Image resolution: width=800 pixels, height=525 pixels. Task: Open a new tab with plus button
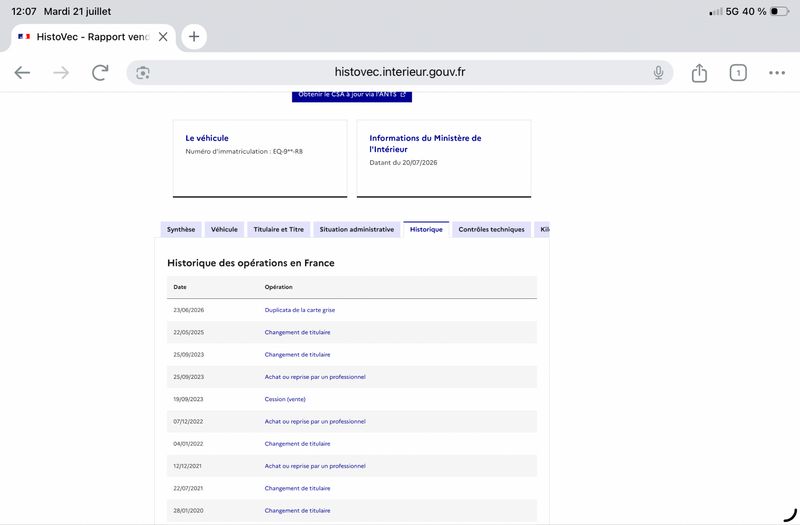tap(194, 37)
